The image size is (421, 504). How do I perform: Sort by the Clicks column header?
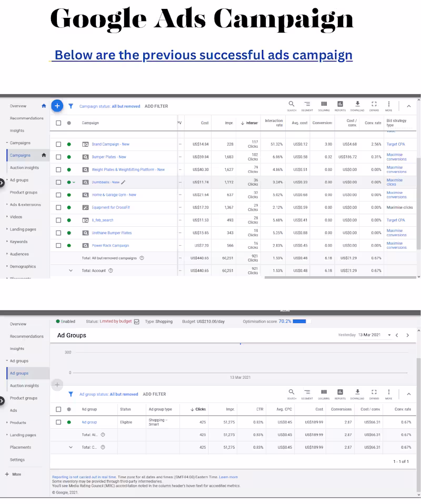coord(198,409)
